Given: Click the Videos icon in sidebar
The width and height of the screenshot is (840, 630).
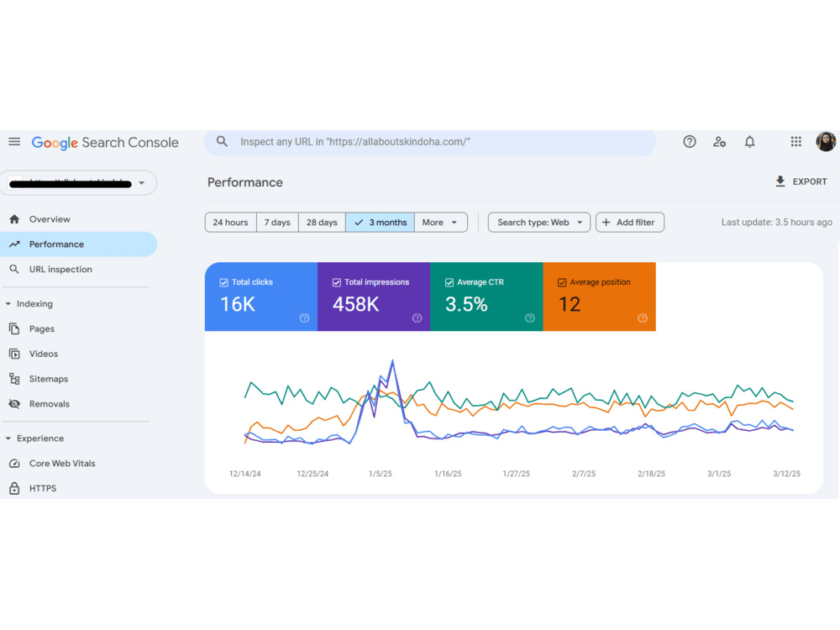Looking at the screenshot, I should click(14, 354).
